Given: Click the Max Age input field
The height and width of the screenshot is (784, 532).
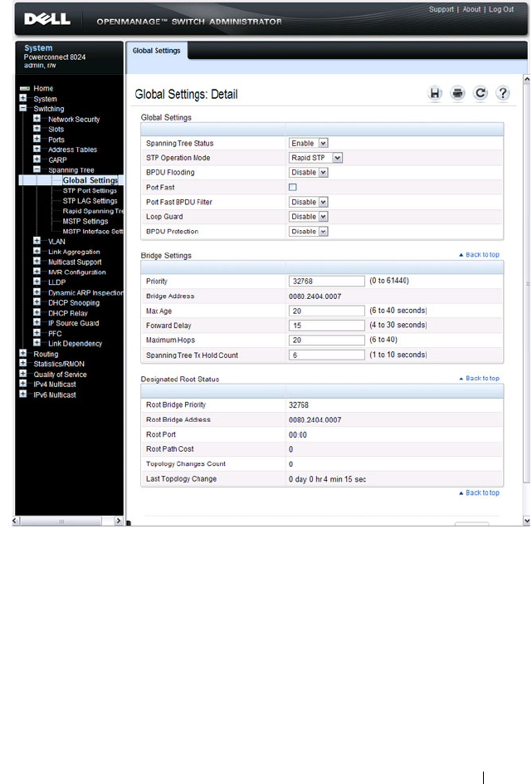Looking at the screenshot, I should click(327, 311).
